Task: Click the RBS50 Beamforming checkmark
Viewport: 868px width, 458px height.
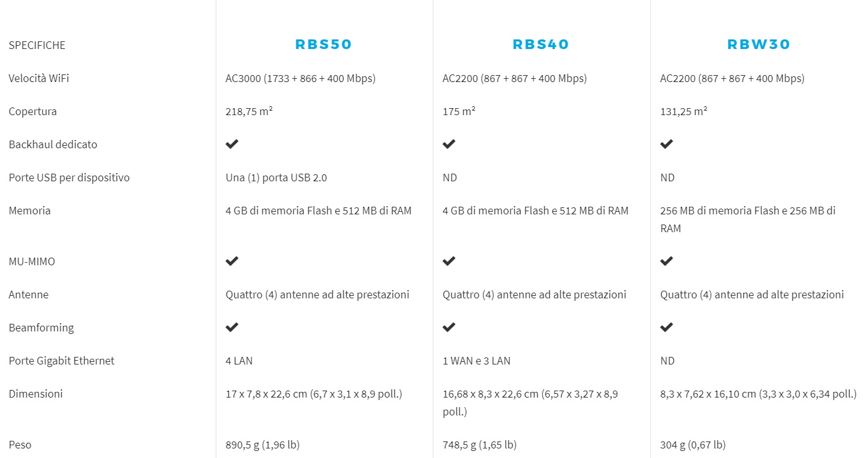Action: [232, 327]
